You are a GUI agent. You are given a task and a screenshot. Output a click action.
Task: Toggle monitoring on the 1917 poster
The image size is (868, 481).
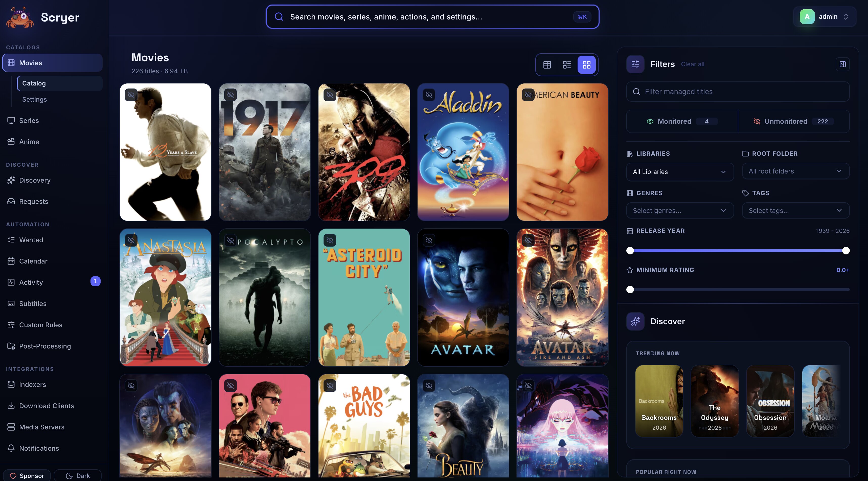pos(231,95)
